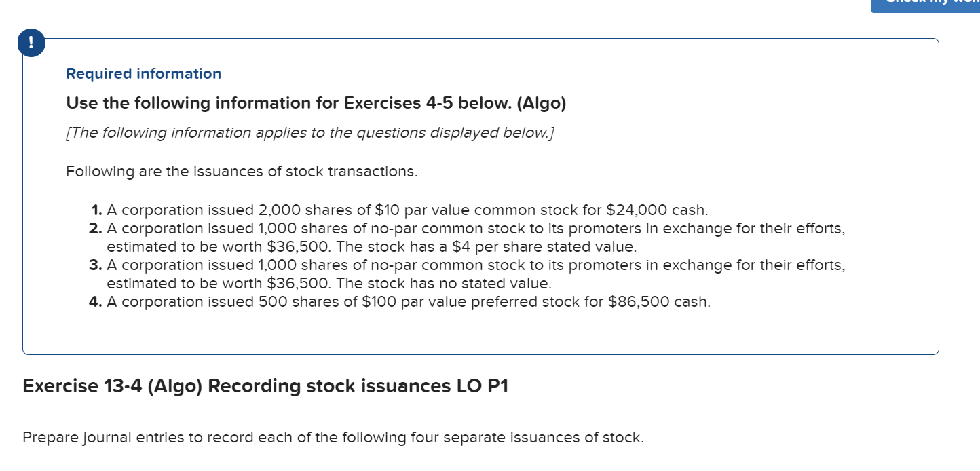Click the Required information heading
Viewport: 980px width, 471px height.
coord(144,74)
